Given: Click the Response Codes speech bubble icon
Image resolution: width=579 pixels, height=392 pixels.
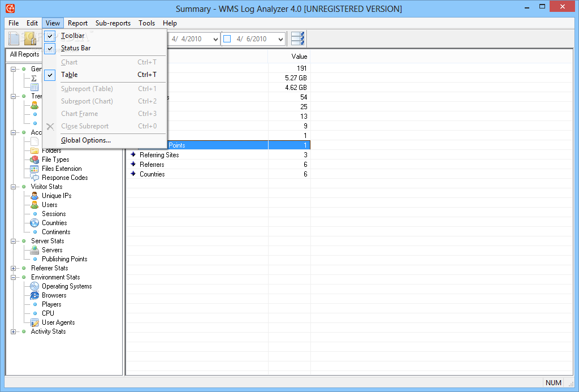Looking at the screenshot, I should click(x=34, y=178).
